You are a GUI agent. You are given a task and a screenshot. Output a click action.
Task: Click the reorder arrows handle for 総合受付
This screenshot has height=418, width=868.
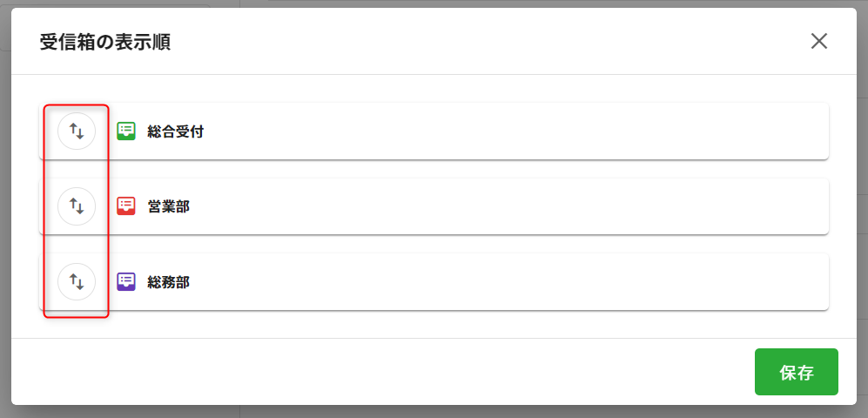pos(77,131)
